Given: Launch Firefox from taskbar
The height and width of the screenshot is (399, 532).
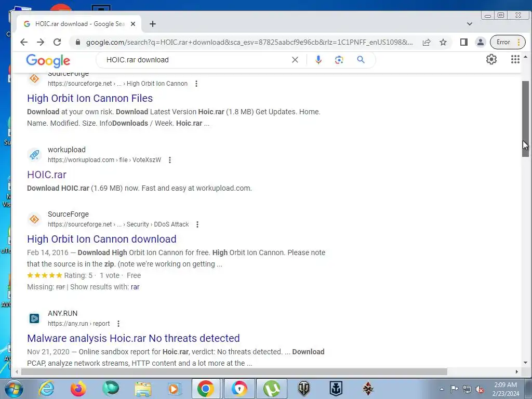Looking at the screenshot, I should [78, 389].
